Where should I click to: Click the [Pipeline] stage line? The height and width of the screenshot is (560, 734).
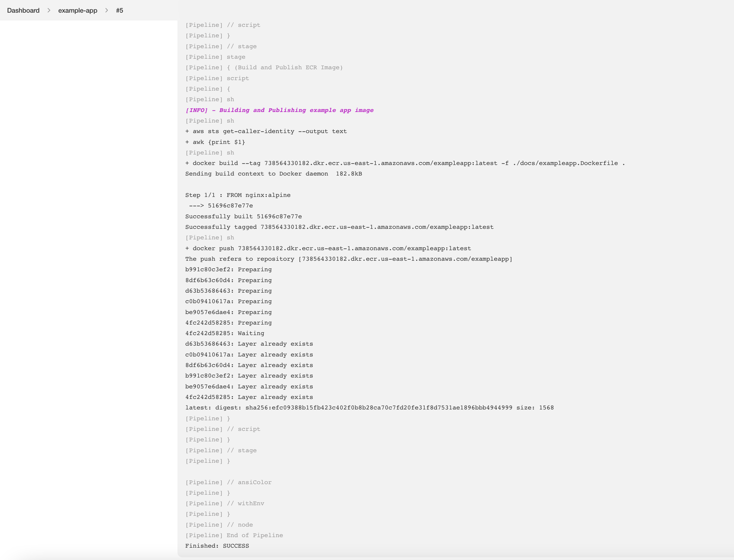click(x=215, y=57)
